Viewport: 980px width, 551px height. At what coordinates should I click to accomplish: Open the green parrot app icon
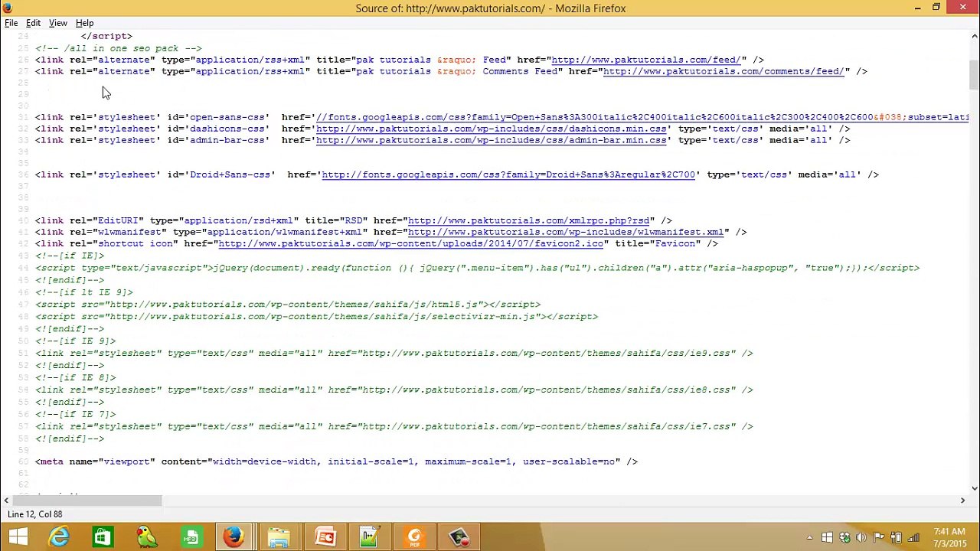pyautogui.click(x=146, y=537)
